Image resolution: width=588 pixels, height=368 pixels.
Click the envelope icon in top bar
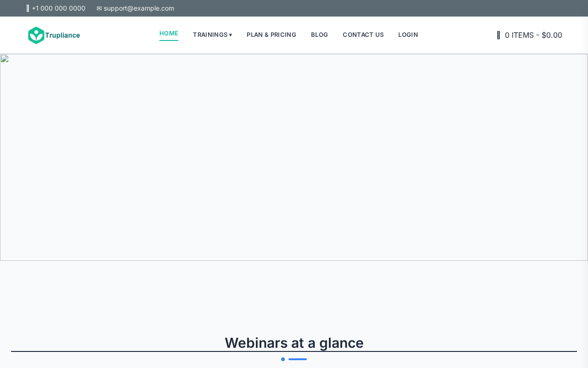pyautogui.click(x=99, y=8)
